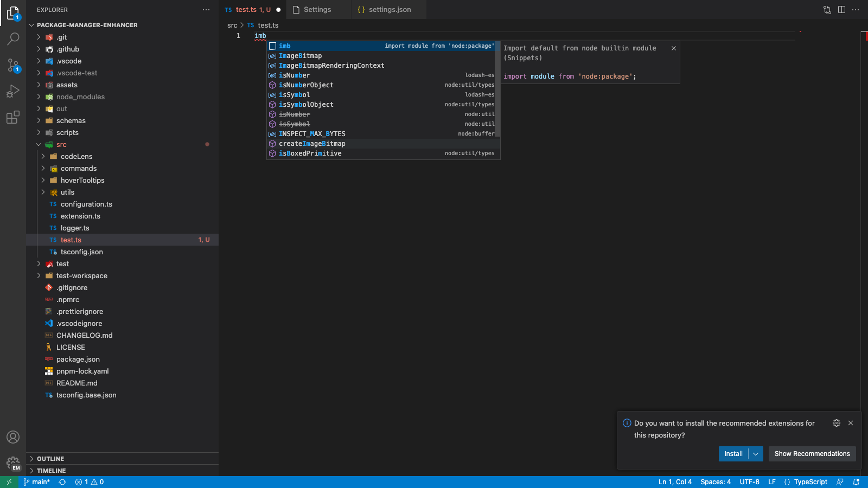Open the Source Control view icon
This screenshot has height=488, width=868.
coord(13,65)
